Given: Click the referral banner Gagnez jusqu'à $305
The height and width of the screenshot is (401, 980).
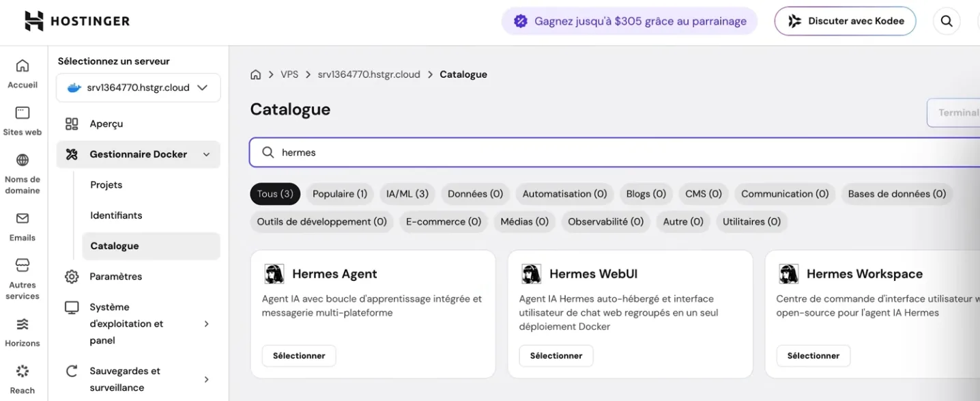Looking at the screenshot, I should [x=630, y=21].
